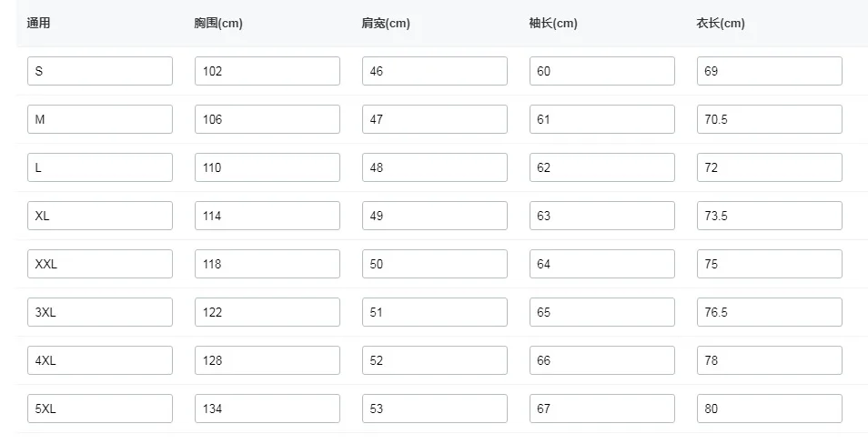This screenshot has width=868, height=444.
Task: Click garment length field showing 70.5
Action: coord(770,119)
